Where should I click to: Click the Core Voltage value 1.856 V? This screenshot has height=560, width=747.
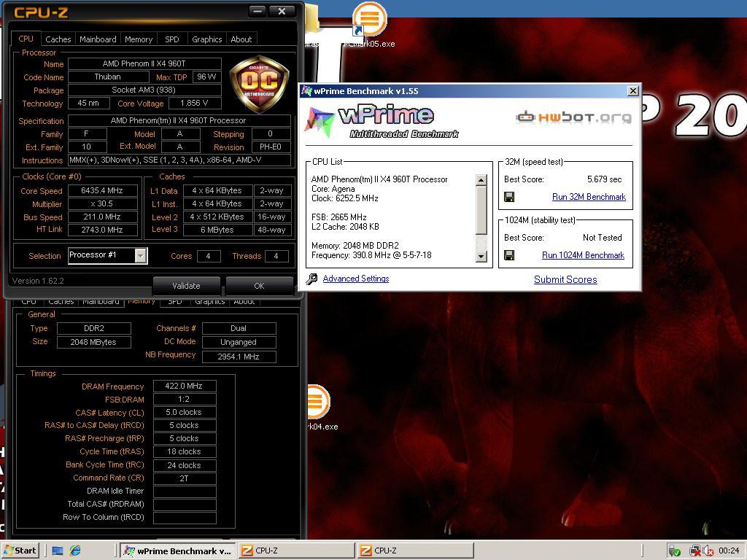pyautogui.click(x=194, y=103)
